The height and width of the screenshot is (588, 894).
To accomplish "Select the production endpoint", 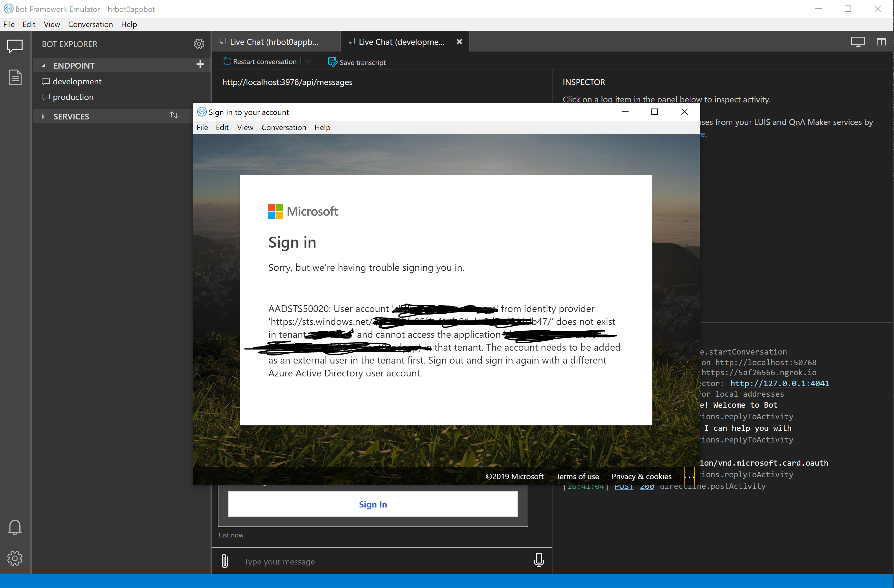I will click(x=73, y=97).
